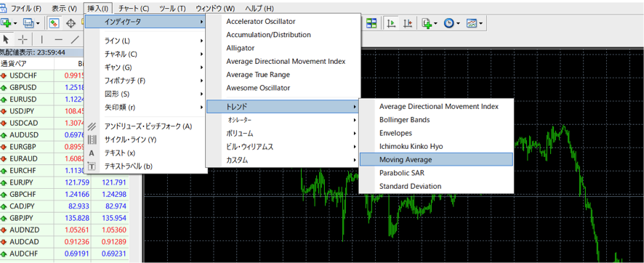The height and width of the screenshot is (263, 644).
Task: Click the Templates chart icon
Action: 472,23
